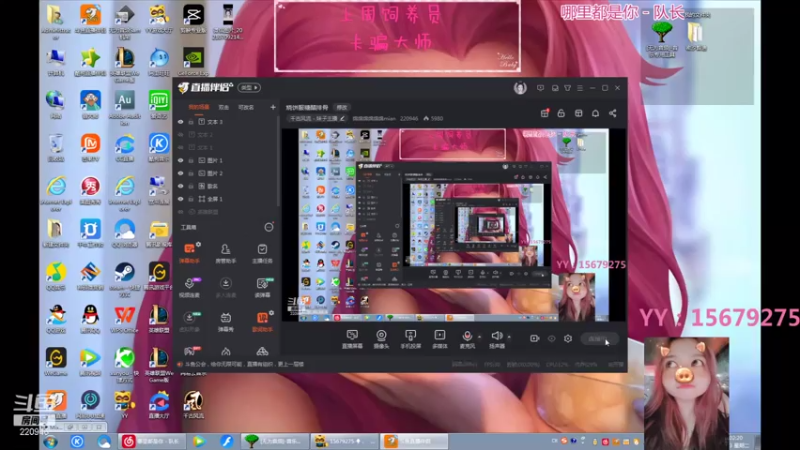Toggle visibility of 文本 1 layer

pos(181,147)
